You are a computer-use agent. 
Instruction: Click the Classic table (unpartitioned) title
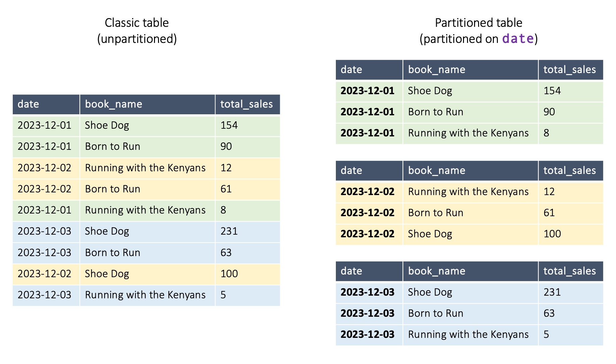137,31
